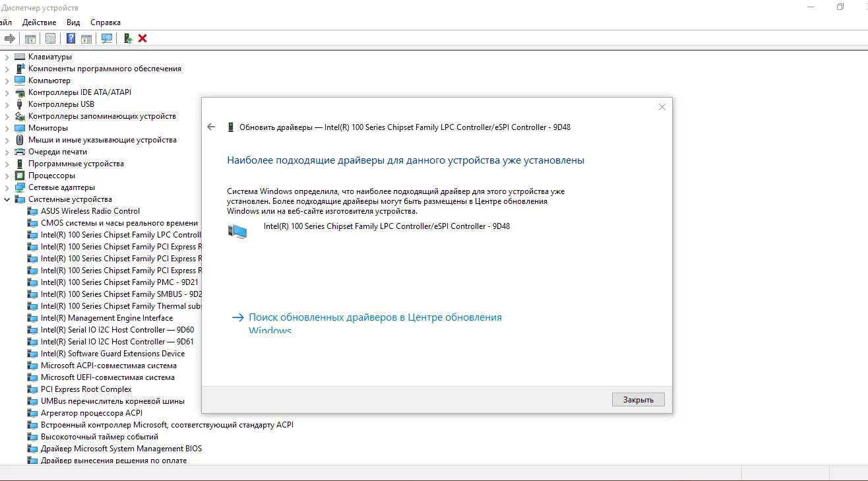868x481 pixels.
Task: Expand the Компьютер category
Action: [x=7, y=80]
